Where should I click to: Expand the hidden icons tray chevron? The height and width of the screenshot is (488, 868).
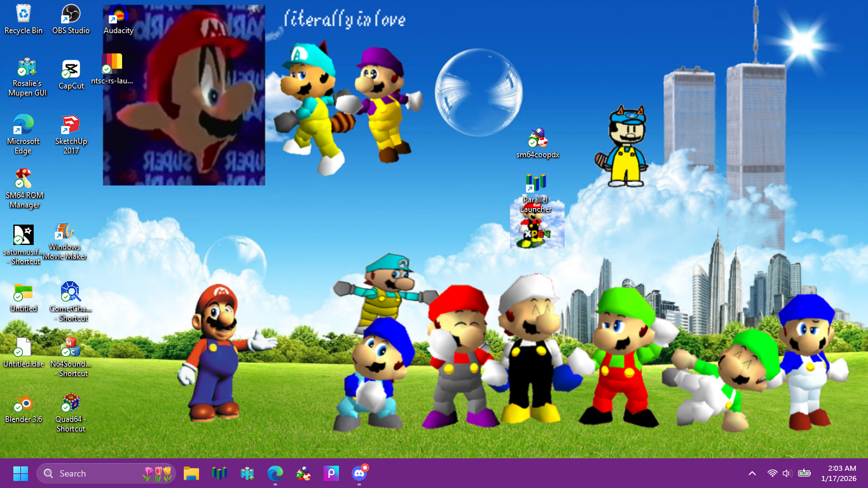tap(752, 473)
